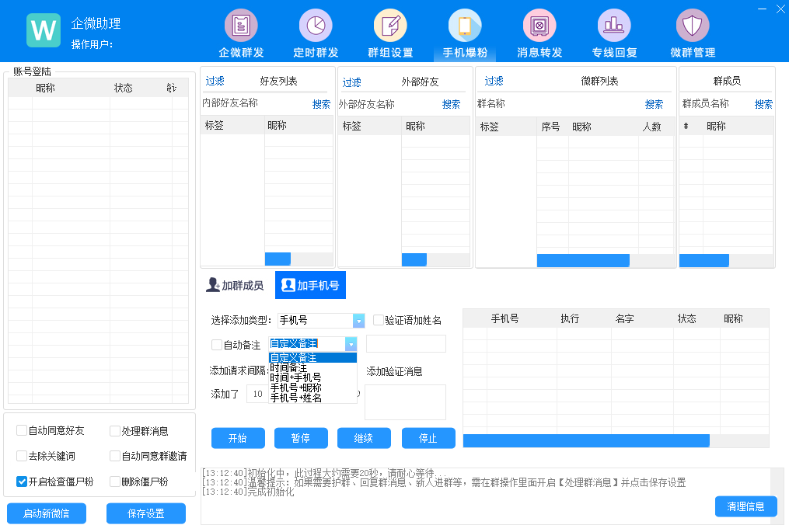Open the 定时群发 pie chart icon
This screenshot has width=789, height=532.
click(x=316, y=26)
